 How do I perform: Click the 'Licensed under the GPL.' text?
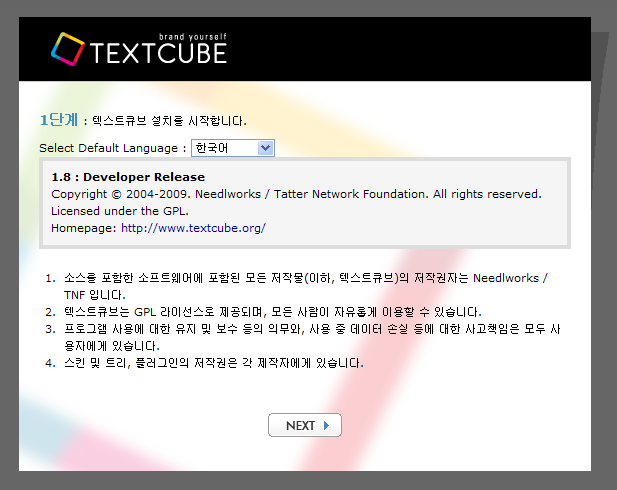(120, 211)
